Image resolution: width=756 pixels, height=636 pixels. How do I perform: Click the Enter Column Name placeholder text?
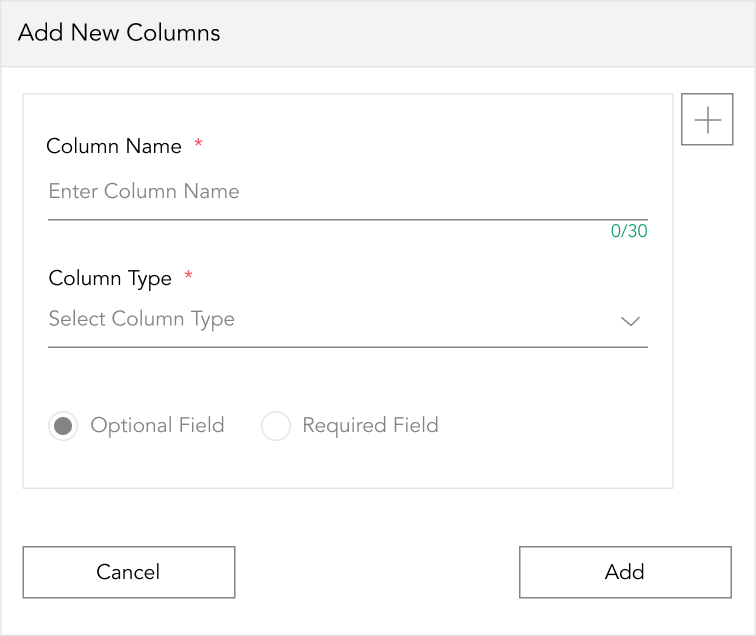(x=144, y=191)
